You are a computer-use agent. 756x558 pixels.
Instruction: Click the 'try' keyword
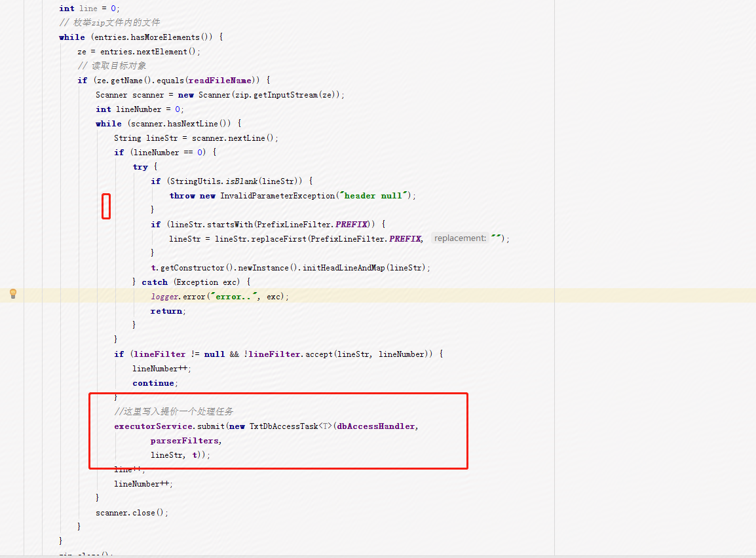(140, 167)
